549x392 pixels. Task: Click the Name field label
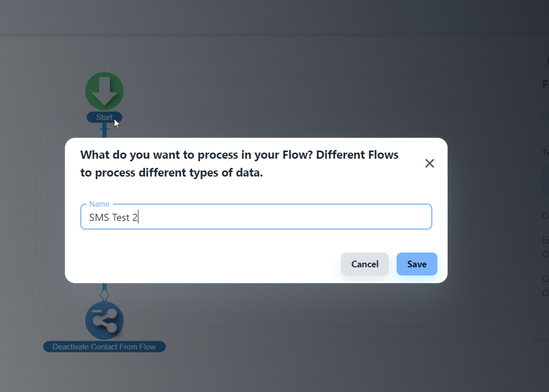tap(99, 204)
